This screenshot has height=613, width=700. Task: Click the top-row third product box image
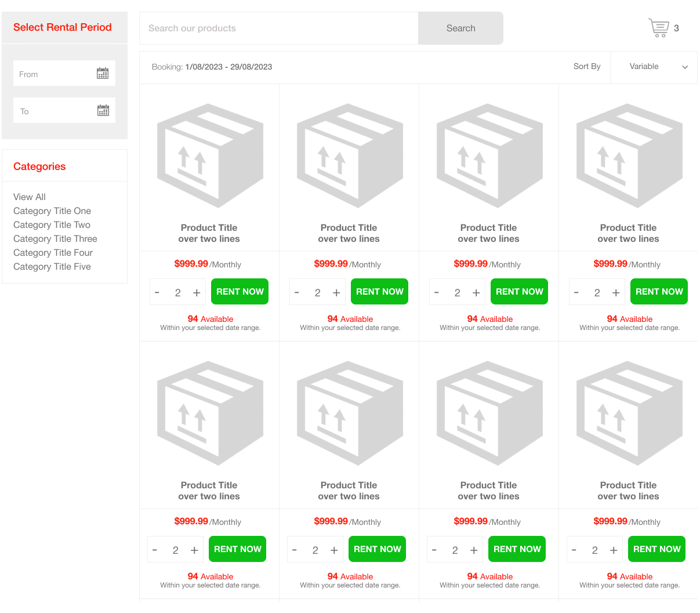[x=489, y=155]
